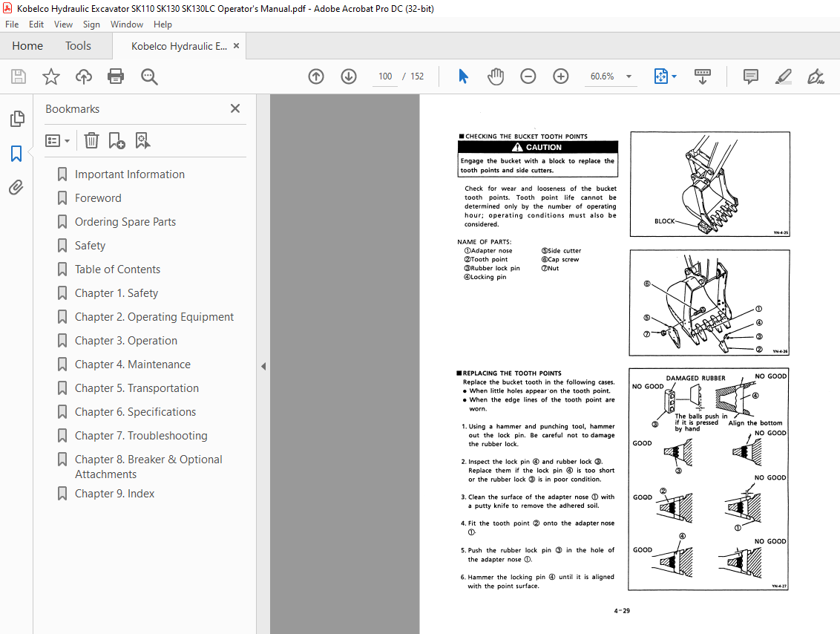Open the Sign document pen tool
Image resolution: width=840 pixels, height=634 pixels.
tap(816, 76)
